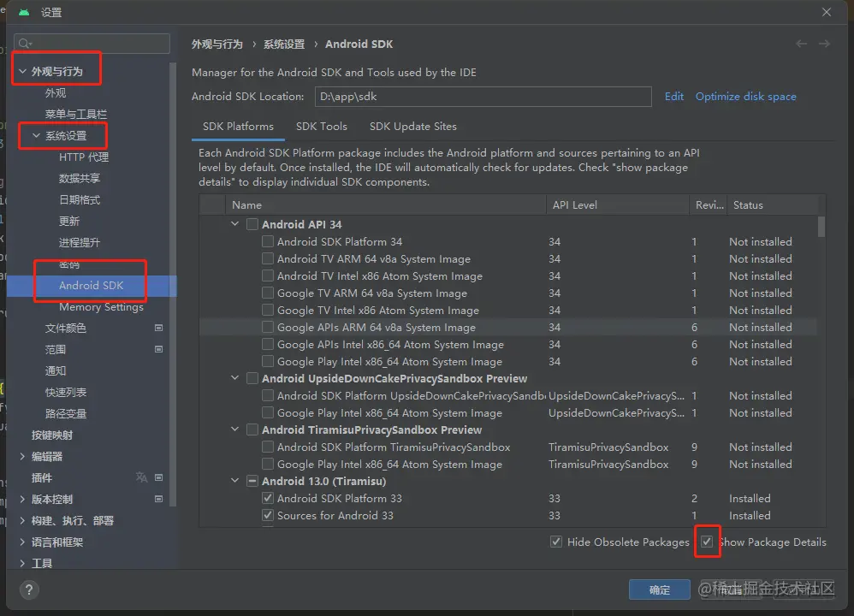Focus the settings search box
Screen dimensions: 854x616
(92, 44)
